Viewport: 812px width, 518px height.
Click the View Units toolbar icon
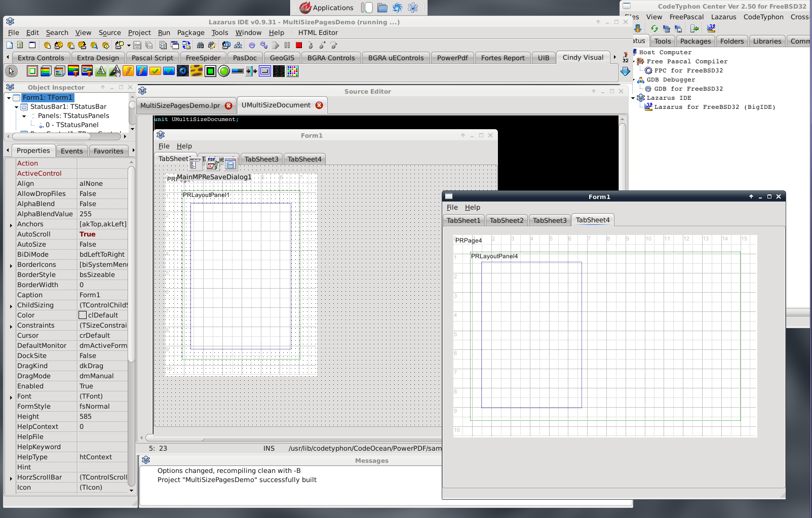[x=163, y=45]
